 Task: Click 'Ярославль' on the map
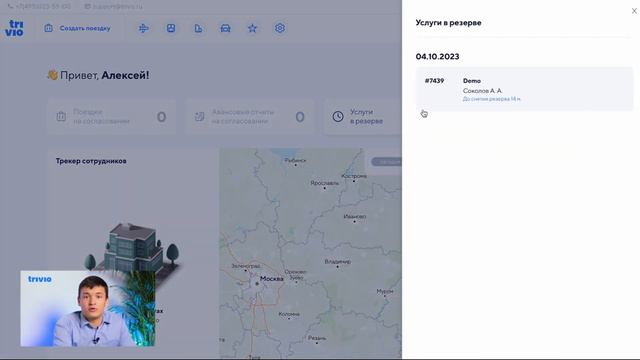pos(324,183)
